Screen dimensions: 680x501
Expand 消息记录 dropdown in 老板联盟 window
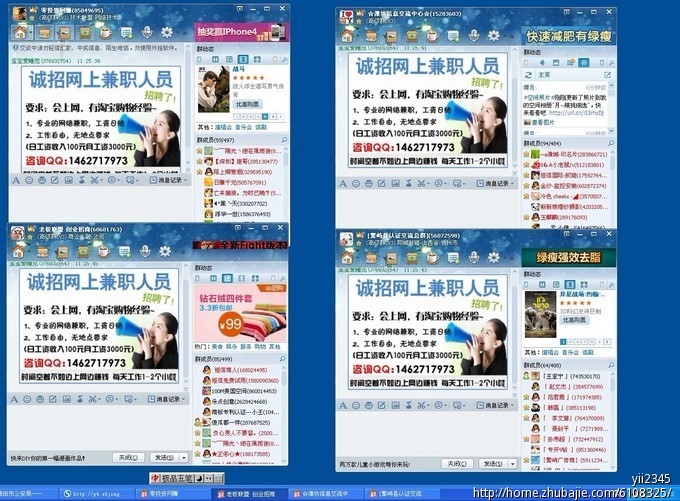click(x=184, y=399)
